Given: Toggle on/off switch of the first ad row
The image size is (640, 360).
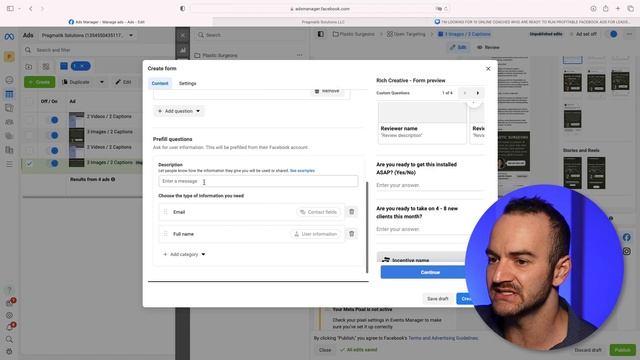Looking at the screenshot, I should (x=54, y=120).
